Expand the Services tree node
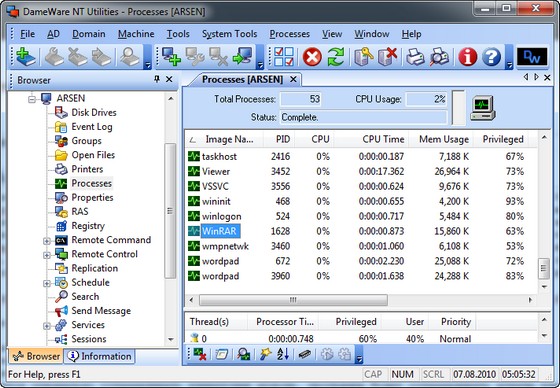The width and height of the screenshot is (560, 388). [x=46, y=326]
